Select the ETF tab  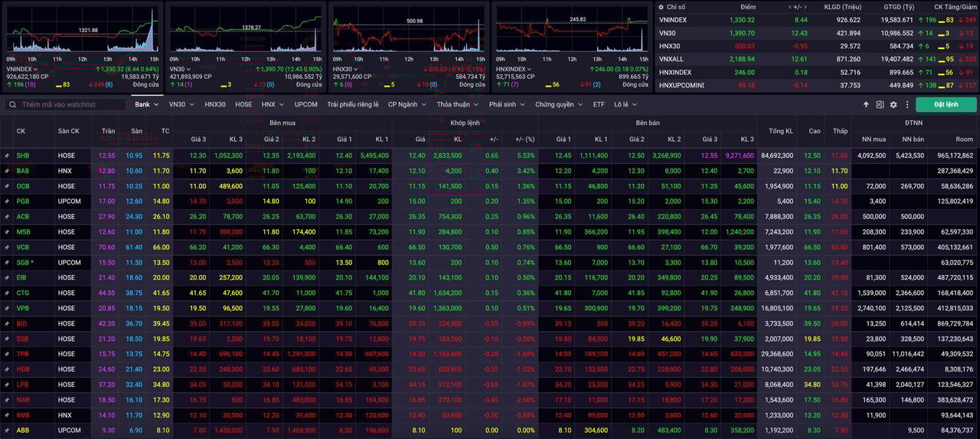(598, 105)
